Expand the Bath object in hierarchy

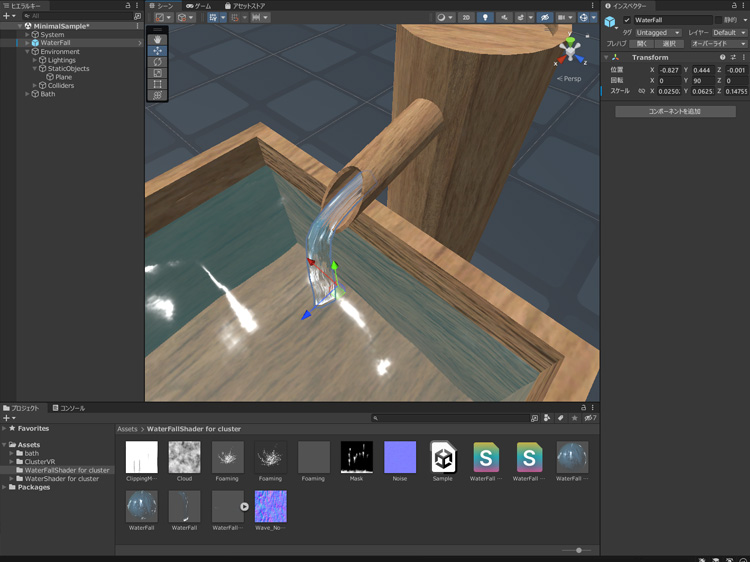(27, 94)
